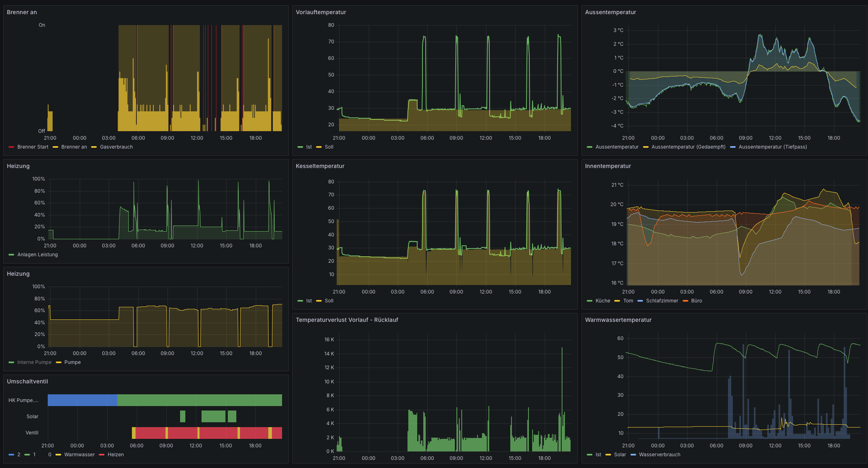Click the red Brenner Start color swatch
Image resolution: width=868 pixels, height=468 pixels.
coord(11,147)
